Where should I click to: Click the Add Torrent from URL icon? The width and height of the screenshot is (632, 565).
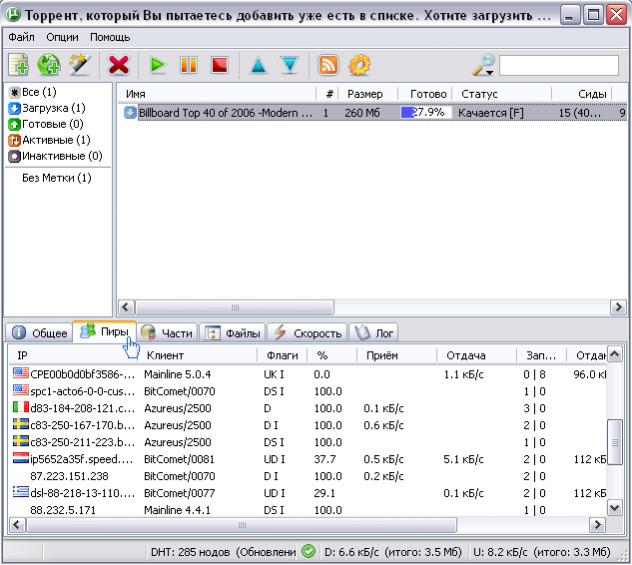pyautogui.click(x=49, y=65)
